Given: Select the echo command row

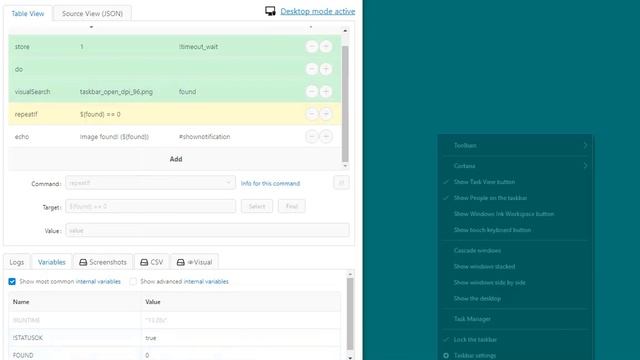Looking at the screenshot, I should pyautogui.click(x=175, y=136).
